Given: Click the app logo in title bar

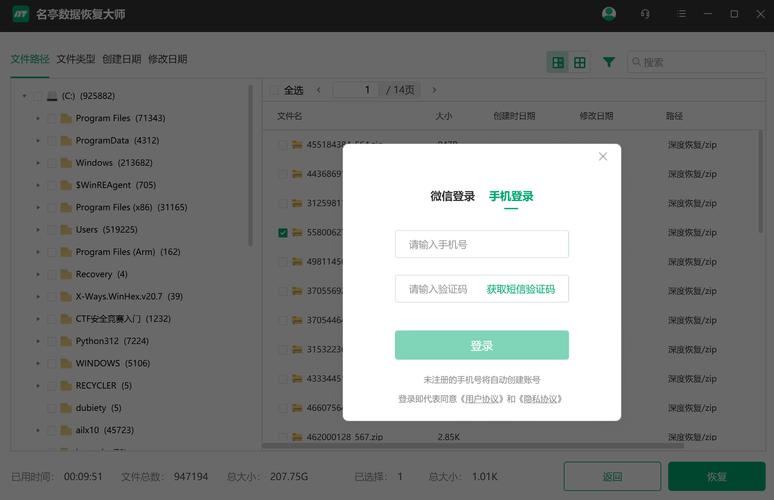Looking at the screenshot, I should pyautogui.click(x=20, y=14).
